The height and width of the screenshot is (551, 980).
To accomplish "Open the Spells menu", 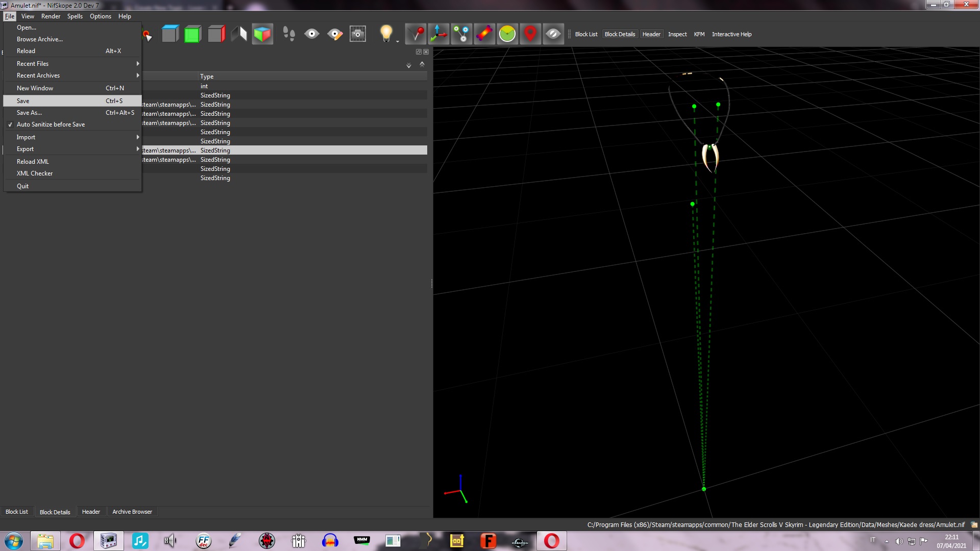I will 75,16.
